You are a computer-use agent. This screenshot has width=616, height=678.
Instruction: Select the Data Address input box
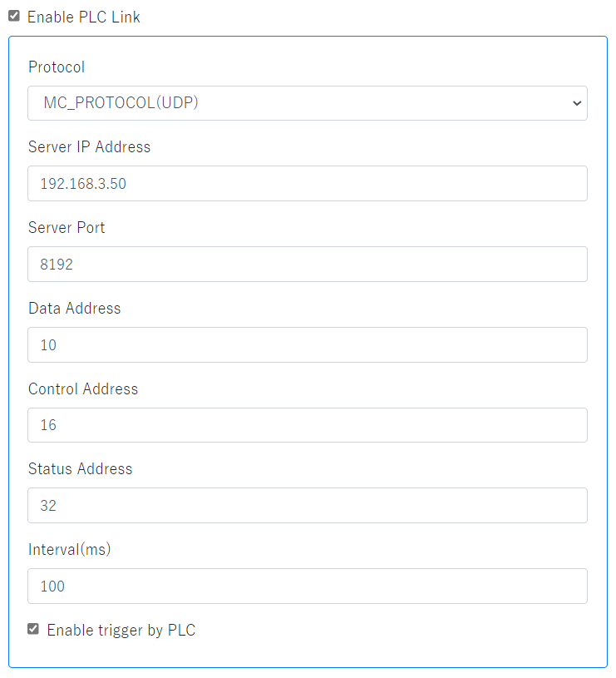(x=307, y=344)
